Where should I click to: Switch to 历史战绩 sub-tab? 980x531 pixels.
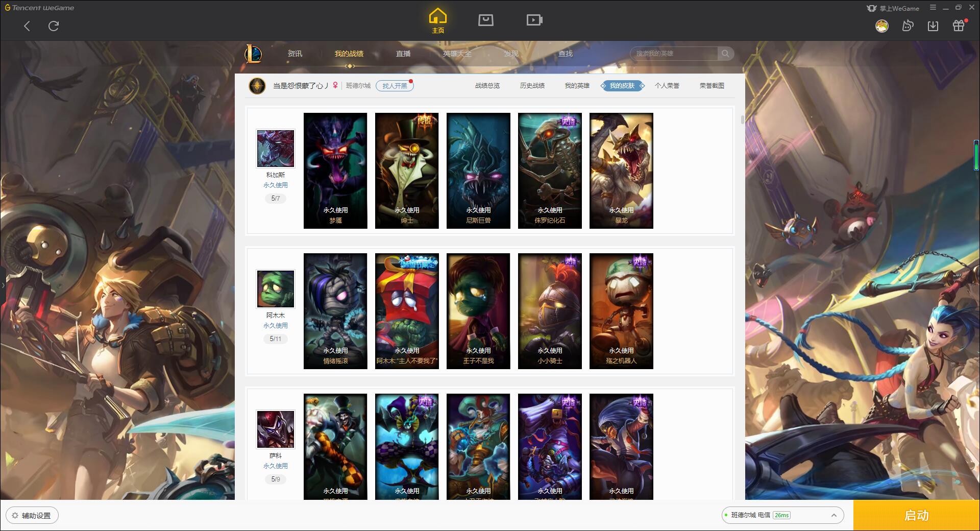pyautogui.click(x=532, y=86)
